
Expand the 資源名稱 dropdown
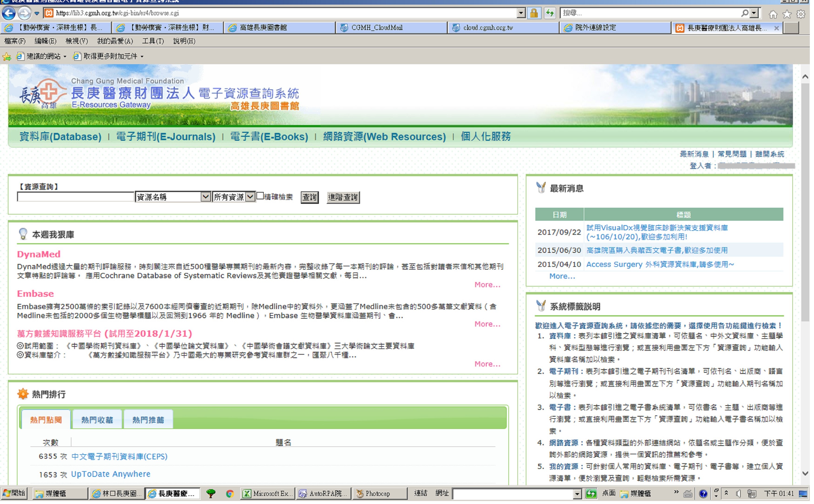pos(206,197)
